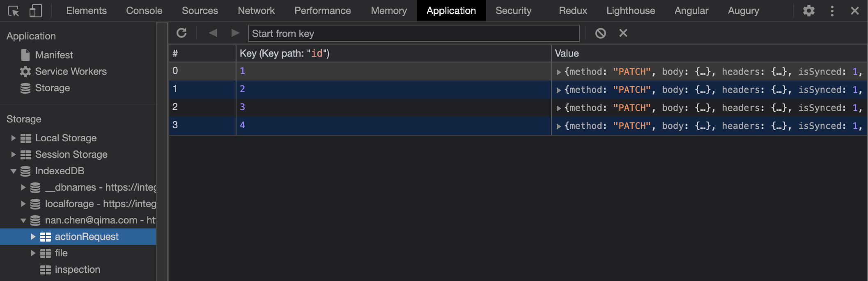868x281 pixels.
Task: Refresh the IndexedDB table data
Action: click(181, 33)
